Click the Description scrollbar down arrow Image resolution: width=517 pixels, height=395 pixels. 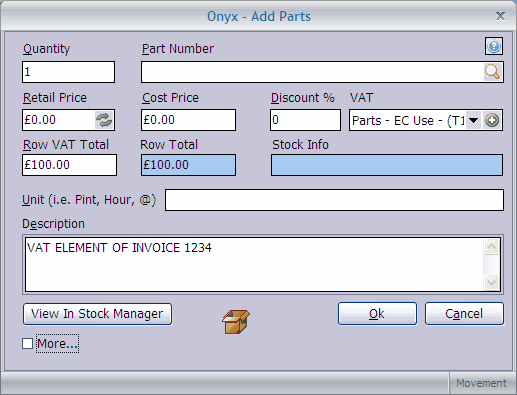coord(492,282)
